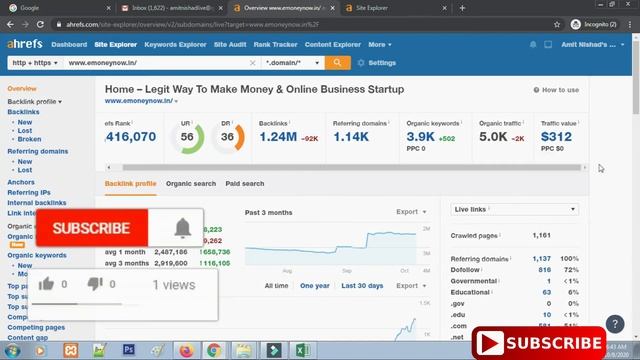Open Photoshop from the taskbar
Screen dimensions: 640x360
tap(129, 350)
